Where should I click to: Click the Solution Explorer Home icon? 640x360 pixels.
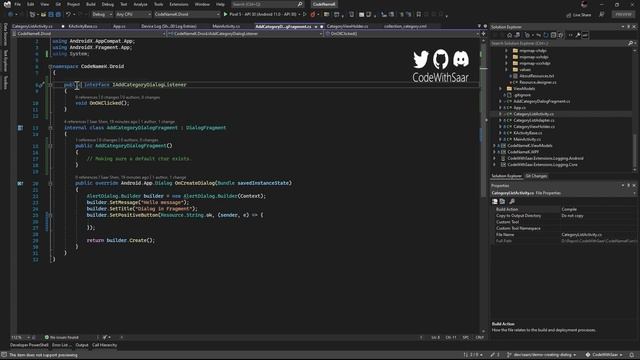(509, 35)
